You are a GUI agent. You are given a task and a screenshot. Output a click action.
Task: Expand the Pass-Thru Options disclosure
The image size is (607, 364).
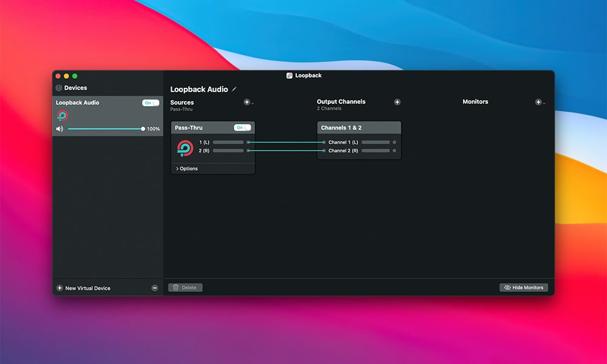pyautogui.click(x=187, y=169)
